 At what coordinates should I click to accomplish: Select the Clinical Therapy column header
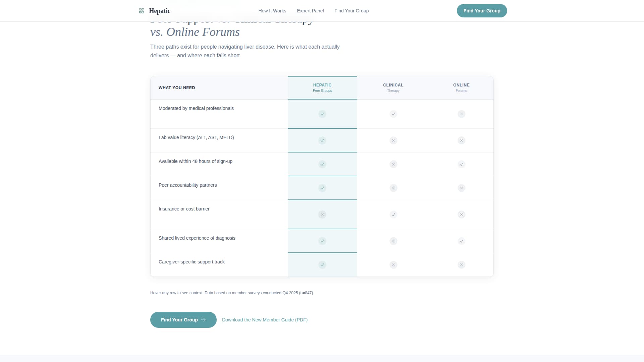click(393, 88)
